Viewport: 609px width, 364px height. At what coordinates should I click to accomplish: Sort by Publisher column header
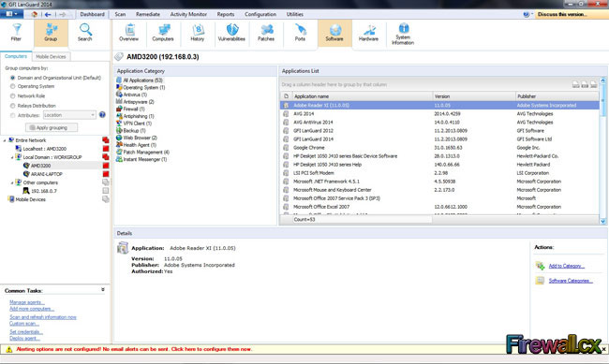[557, 96]
